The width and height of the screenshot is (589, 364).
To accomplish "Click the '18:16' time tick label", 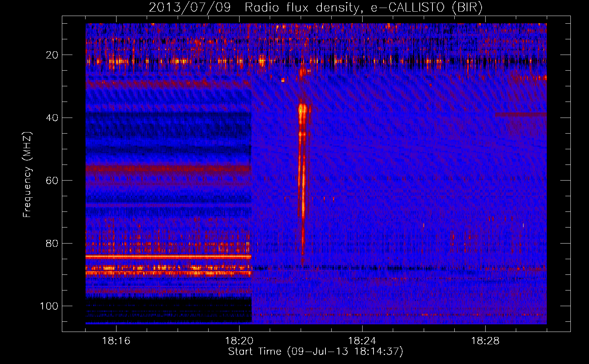I will (116, 341).
